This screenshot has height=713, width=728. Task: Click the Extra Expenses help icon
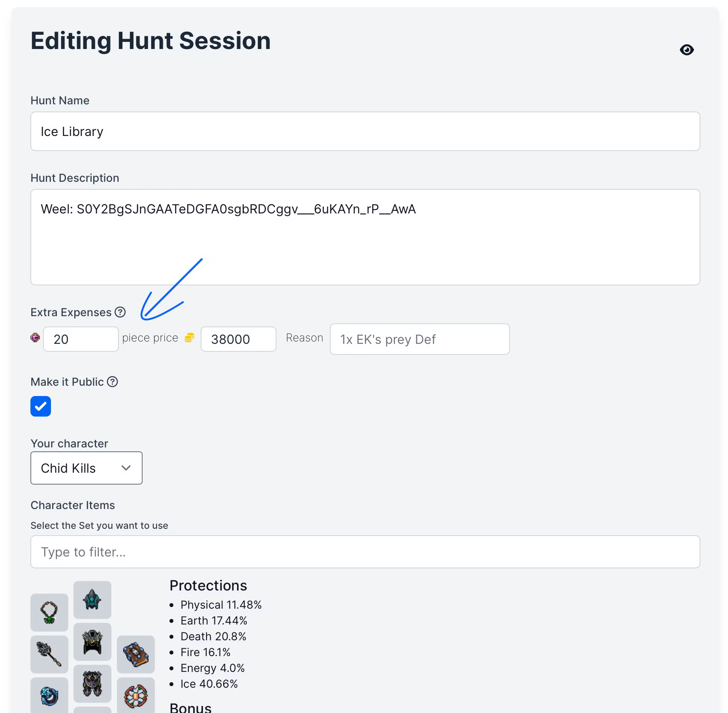point(120,312)
